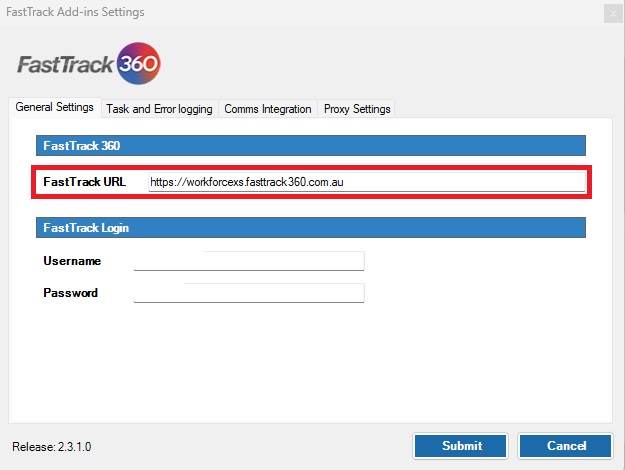Click the FastTrack 360 logo
The image size is (625, 470).
tap(88, 63)
